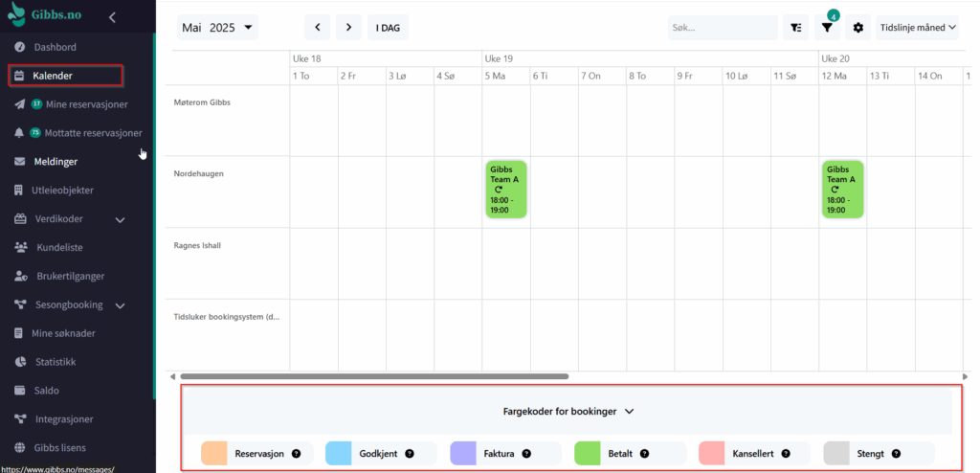Click the document icon for Mine søknader
The height and width of the screenshot is (473, 980).
point(19,333)
